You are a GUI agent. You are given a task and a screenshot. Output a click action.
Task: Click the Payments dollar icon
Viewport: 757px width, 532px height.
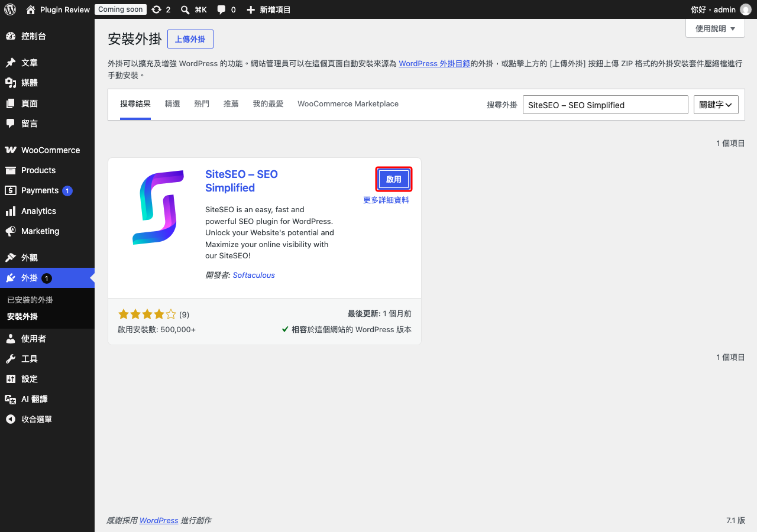[11, 190]
